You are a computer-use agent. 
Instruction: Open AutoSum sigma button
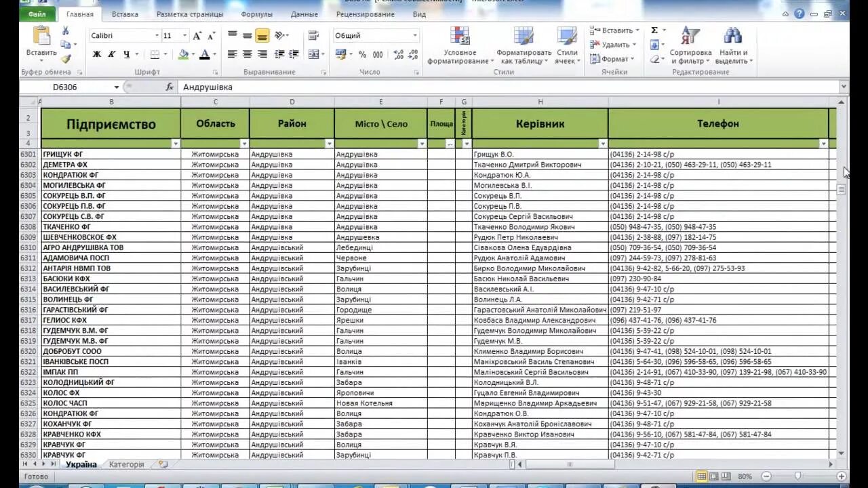(654, 30)
